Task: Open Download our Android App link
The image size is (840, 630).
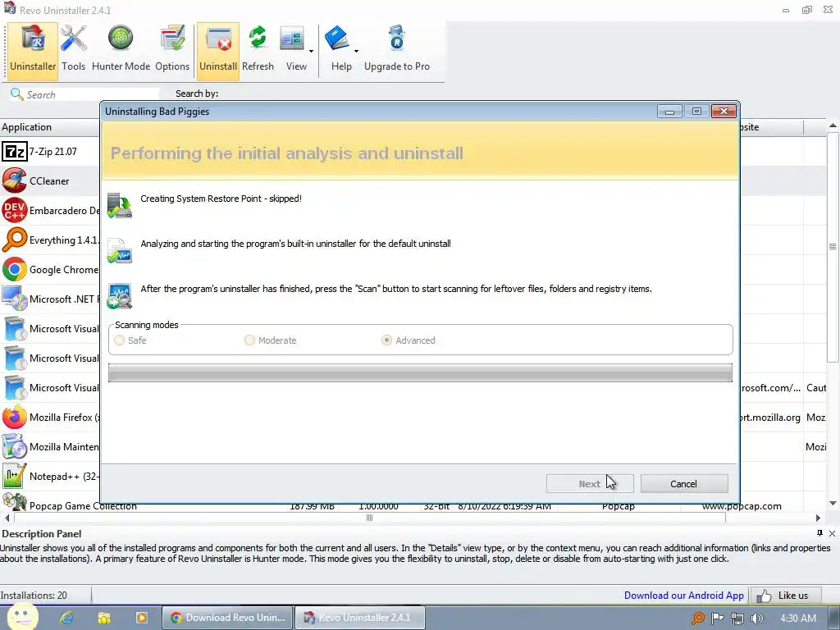Action: pyautogui.click(x=683, y=596)
